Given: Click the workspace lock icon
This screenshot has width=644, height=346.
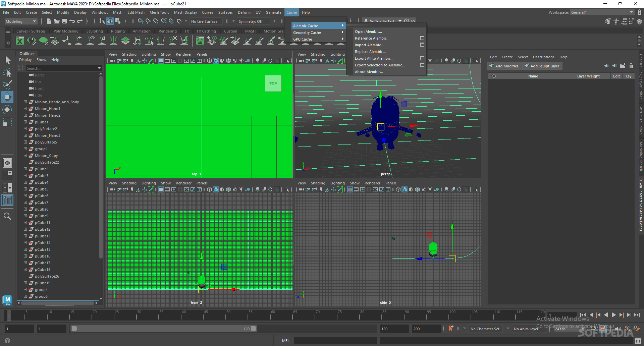Looking at the screenshot, I should 639,12.
